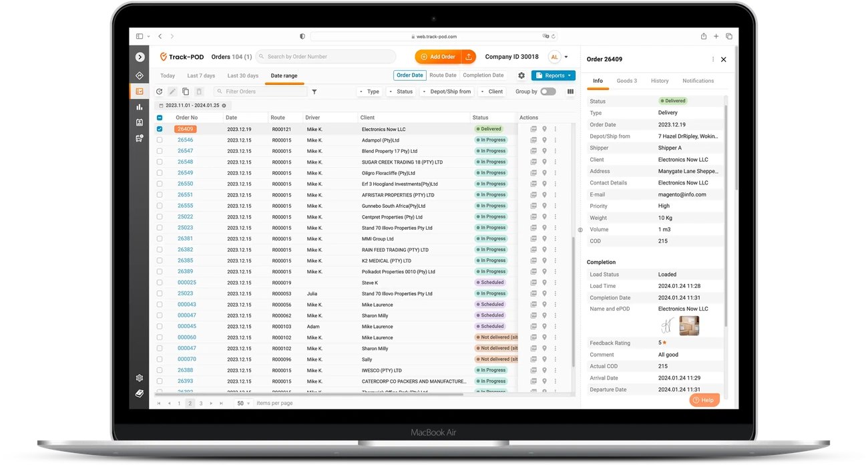The width and height of the screenshot is (868, 465).
Task: Tick the checkbox for order 26547
Action: point(160,151)
